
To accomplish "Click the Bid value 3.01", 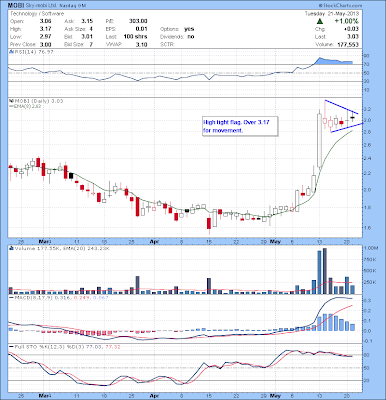I will pos(87,37).
